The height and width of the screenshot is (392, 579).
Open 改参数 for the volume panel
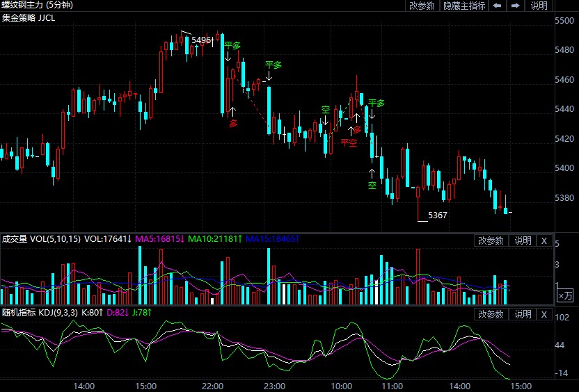tap(491, 240)
